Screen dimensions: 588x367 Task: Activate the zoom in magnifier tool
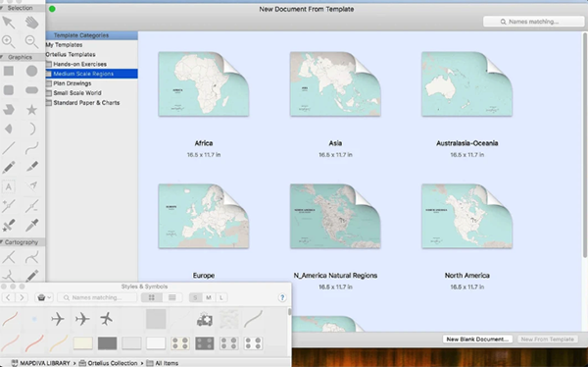[8, 41]
